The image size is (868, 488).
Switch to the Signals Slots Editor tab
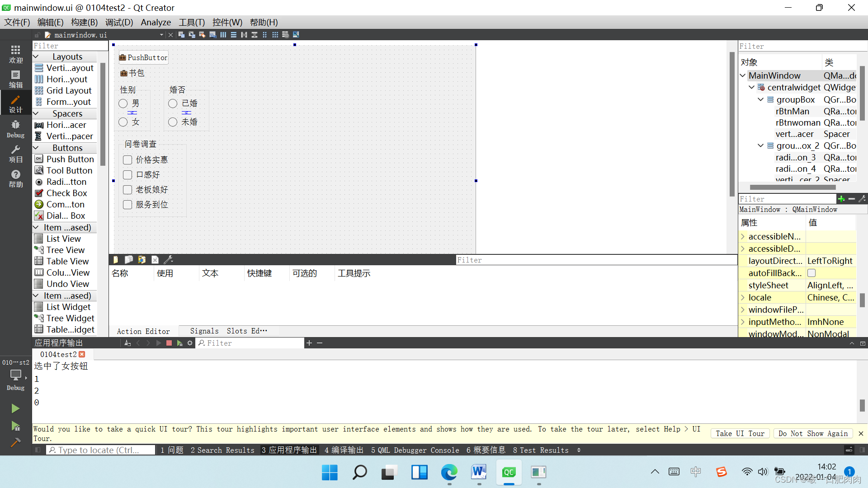[228, 331]
